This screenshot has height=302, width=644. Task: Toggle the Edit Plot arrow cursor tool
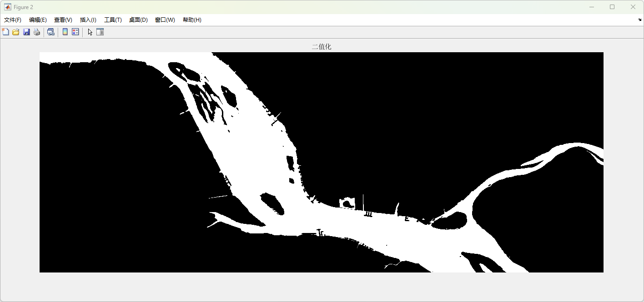[x=90, y=32]
